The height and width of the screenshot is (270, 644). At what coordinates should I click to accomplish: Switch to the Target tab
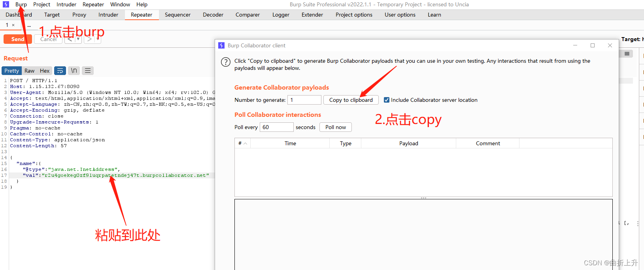pyautogui.click(x=52, y=15)
